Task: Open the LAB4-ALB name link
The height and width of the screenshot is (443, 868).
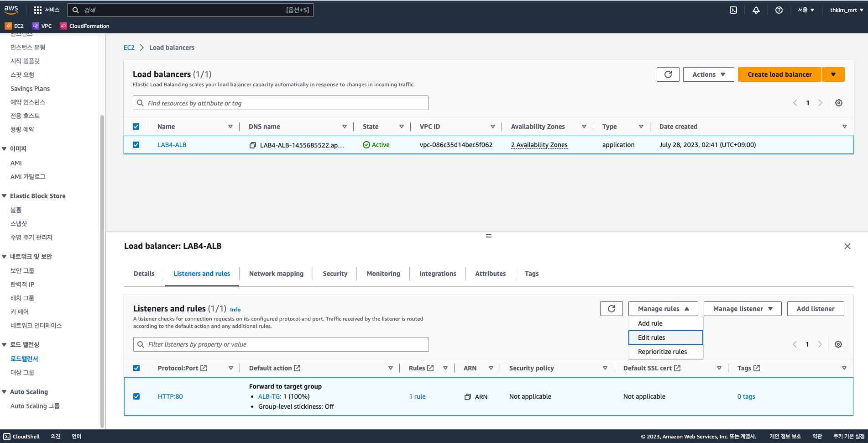Action: pos(172,145)
